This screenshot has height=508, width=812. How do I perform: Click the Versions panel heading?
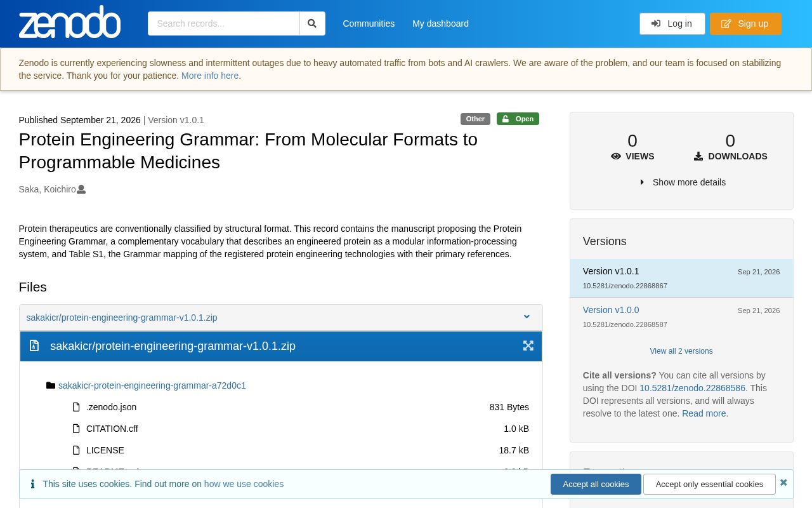pyautogui.click(x=605, y=241)
